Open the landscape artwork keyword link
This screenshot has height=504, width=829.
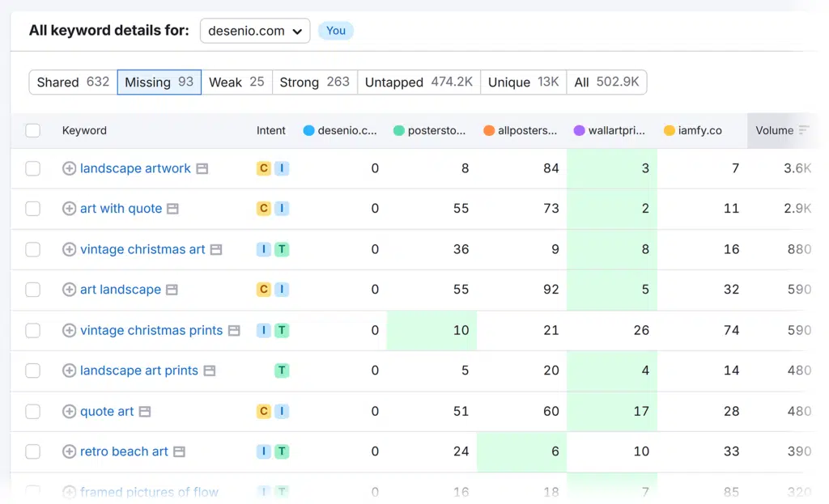135,168
